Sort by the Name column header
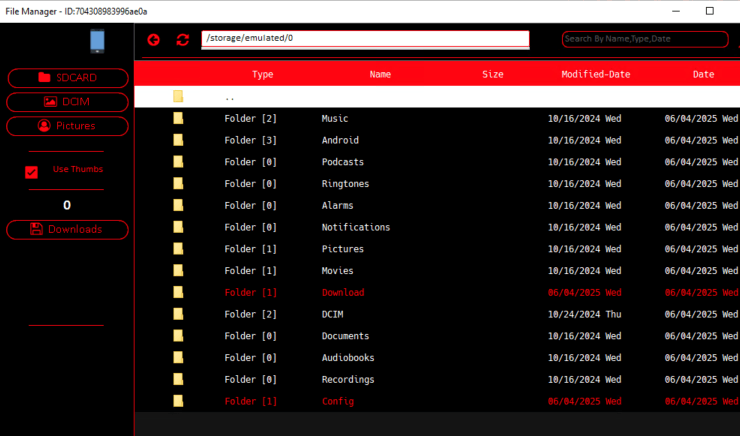 [380, 75]
